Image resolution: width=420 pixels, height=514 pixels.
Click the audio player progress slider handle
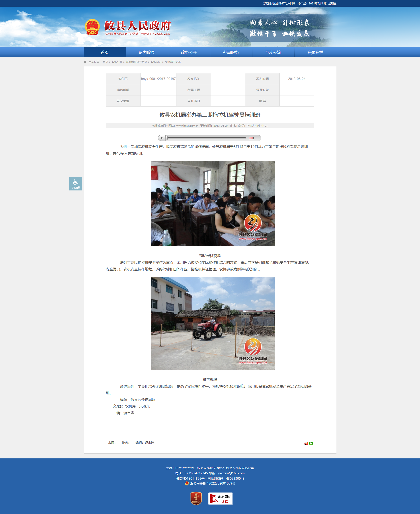coord(167,138)
